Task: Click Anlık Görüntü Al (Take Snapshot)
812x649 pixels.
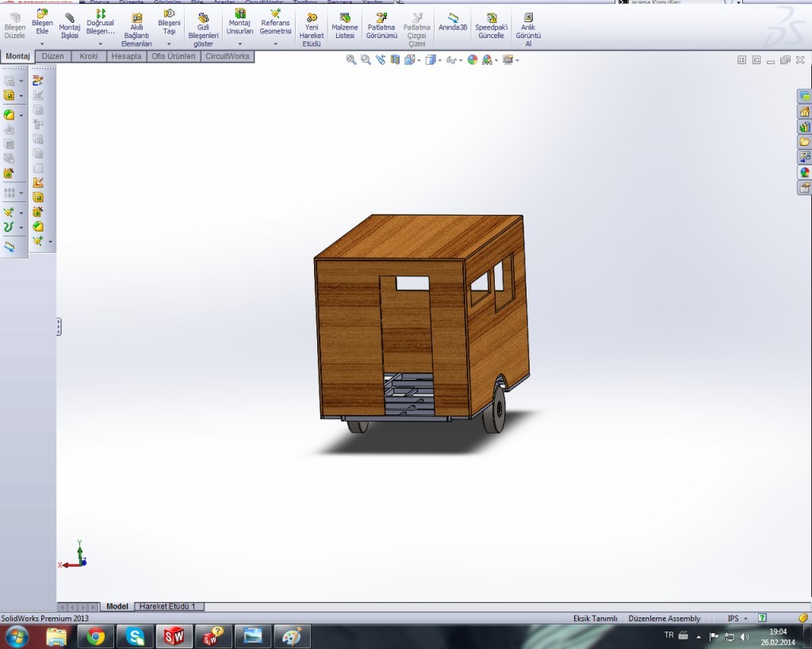Action: tap(528, 17)
